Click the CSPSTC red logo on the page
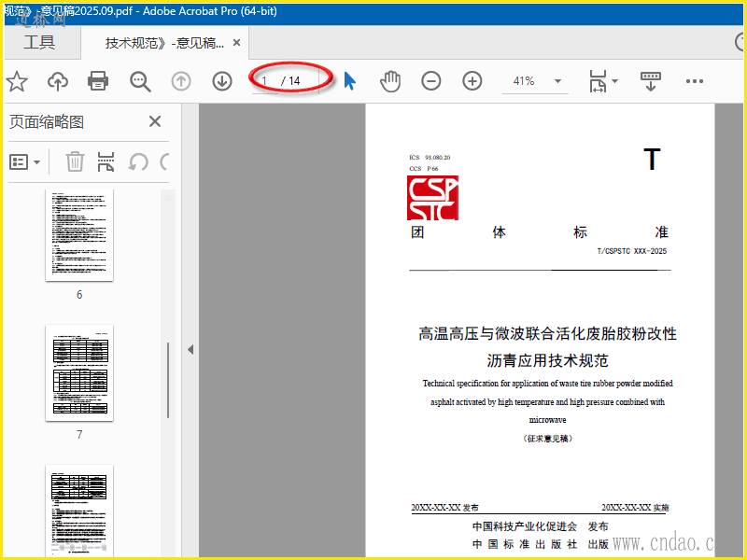This screenshot has height=560, width=747. (432, 198)
